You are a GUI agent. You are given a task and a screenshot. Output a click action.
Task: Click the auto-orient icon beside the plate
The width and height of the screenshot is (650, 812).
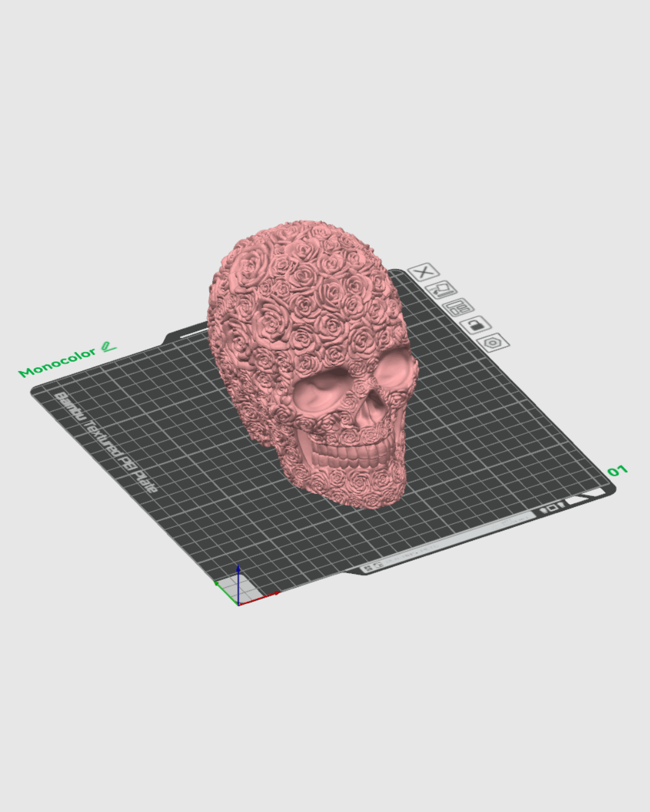click(441, 290)
